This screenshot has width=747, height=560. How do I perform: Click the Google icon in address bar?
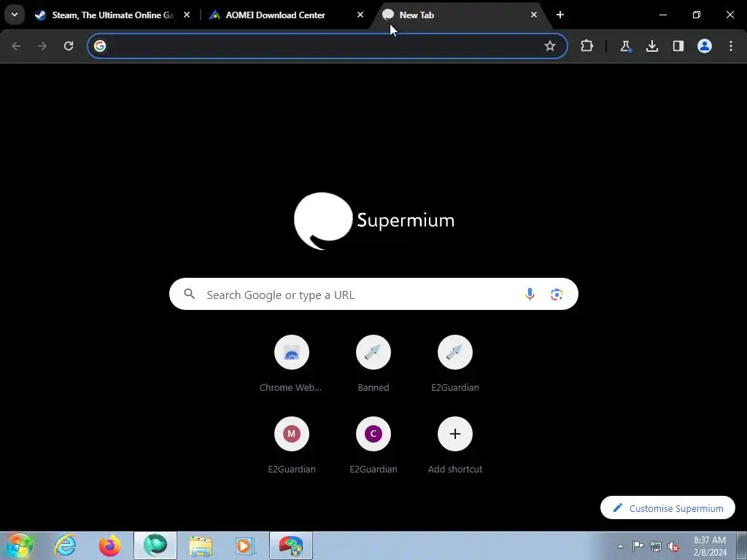[99, 46]
